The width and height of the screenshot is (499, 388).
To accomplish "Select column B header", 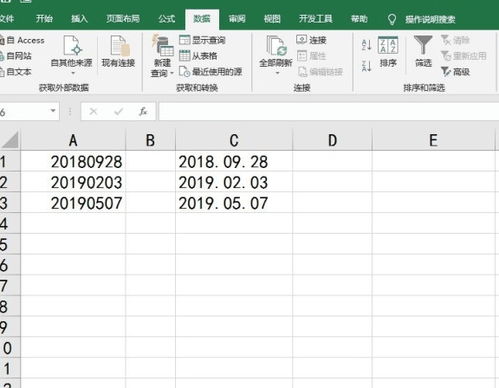I will tap(150, 140).
